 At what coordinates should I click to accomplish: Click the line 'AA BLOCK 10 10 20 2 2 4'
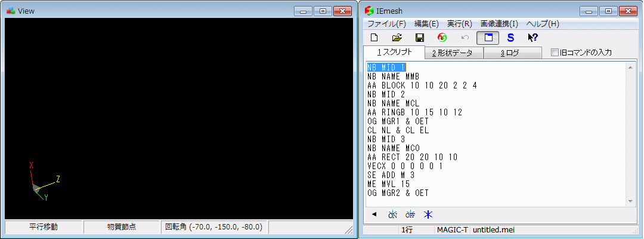(x=422, y=85)
